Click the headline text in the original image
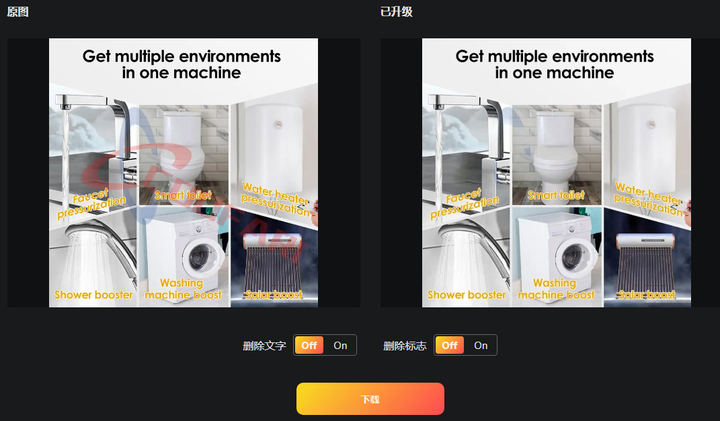Image resolution: width=720 pixels, height=421 pixels. point(181,64)
